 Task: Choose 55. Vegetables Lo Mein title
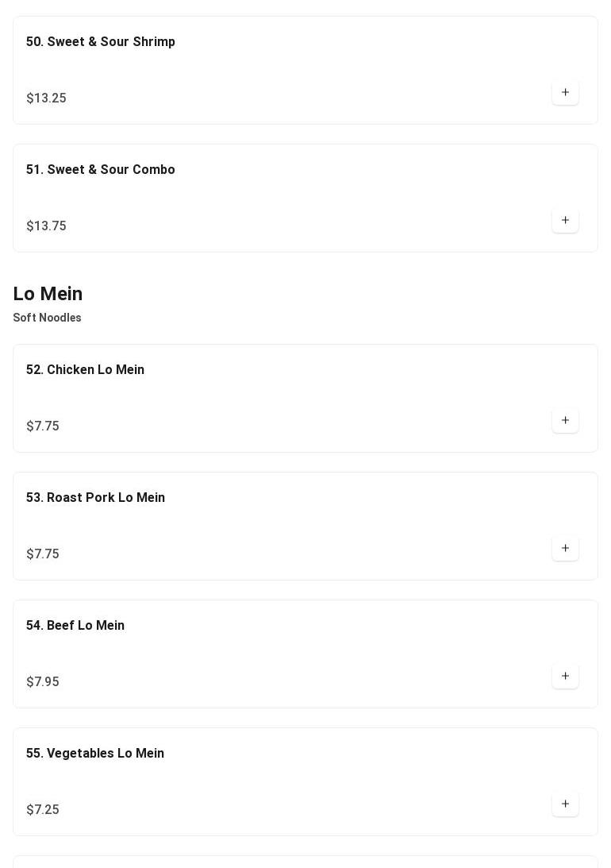tap(95, 754)
